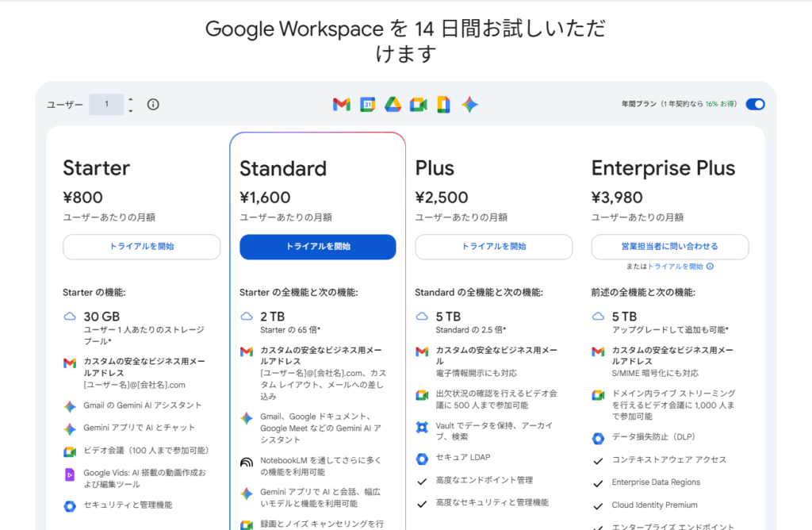Contact sales for Enterprise Plus
This screenshot has height=530, width=812.
pos(670,247)
